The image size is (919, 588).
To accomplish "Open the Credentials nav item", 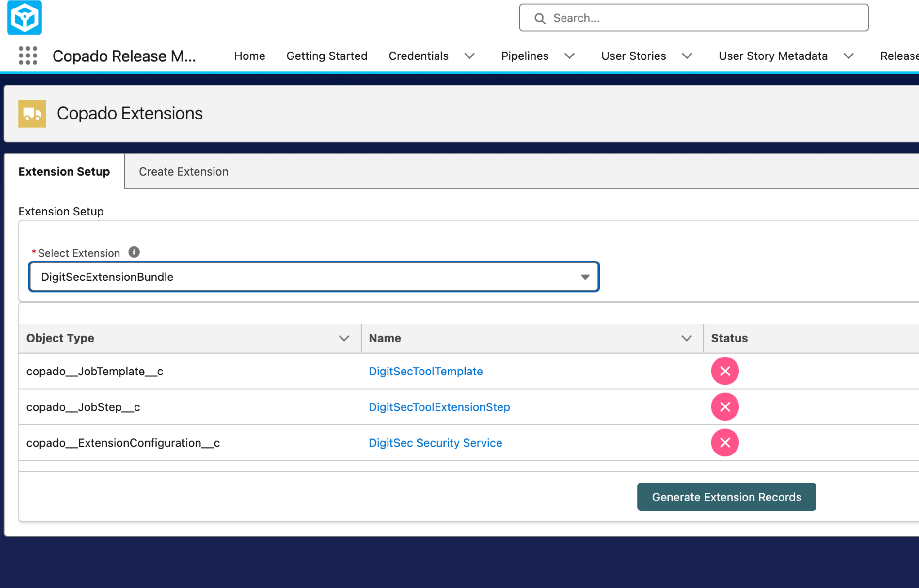I will 419,56.
